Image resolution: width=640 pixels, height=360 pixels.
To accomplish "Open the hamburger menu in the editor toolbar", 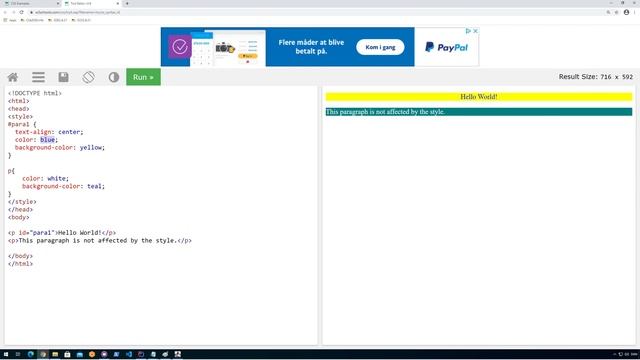I will [x=38, y=77].
